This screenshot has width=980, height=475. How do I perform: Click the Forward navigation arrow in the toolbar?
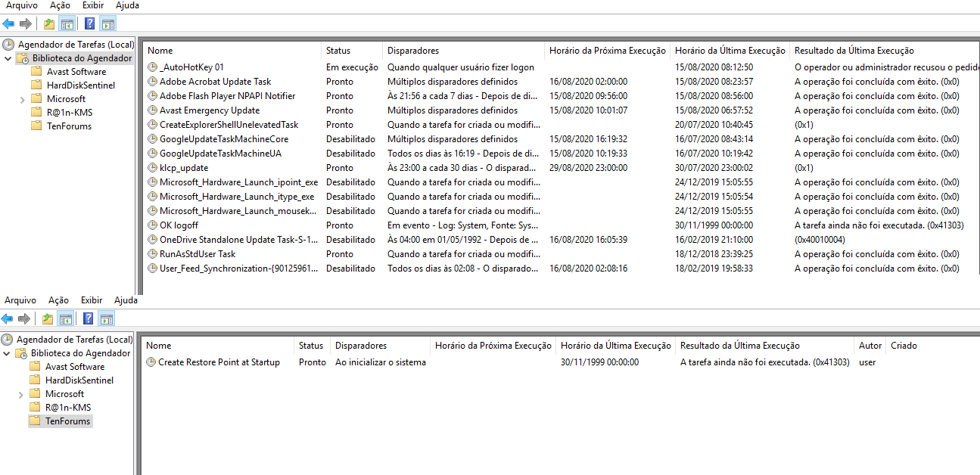tap(23, 23)
